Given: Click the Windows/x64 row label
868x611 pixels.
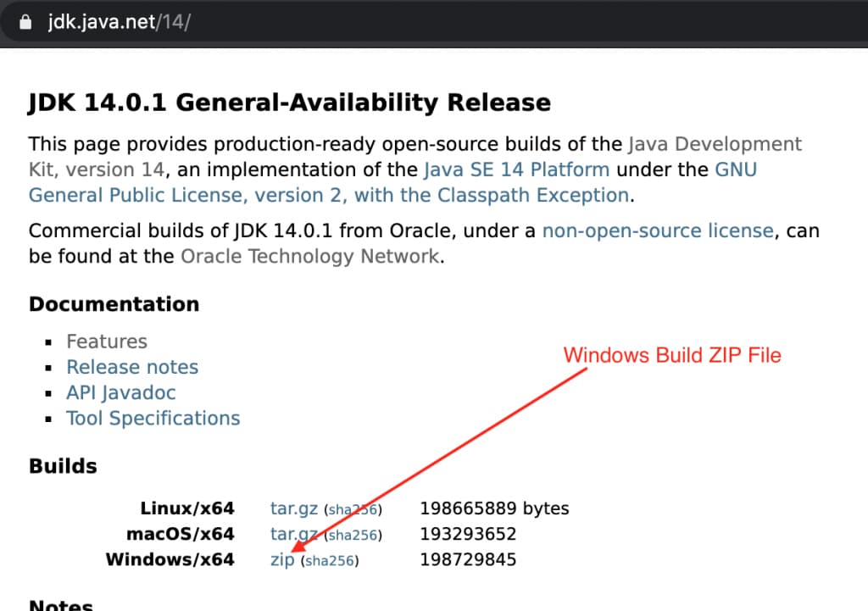Looking at the screenshot, I should [x=170, y=559].
